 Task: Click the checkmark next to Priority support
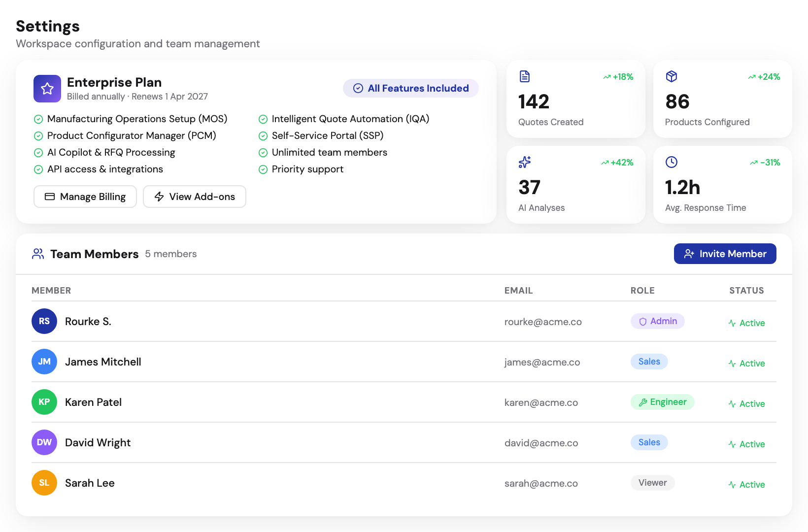263,169
